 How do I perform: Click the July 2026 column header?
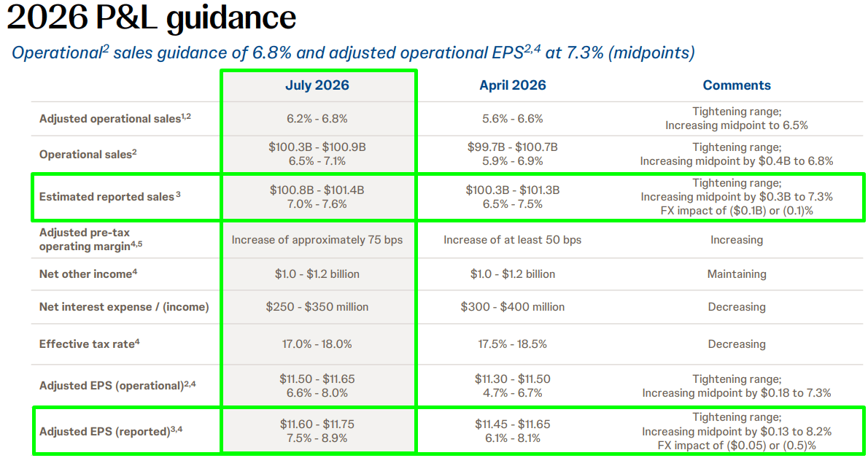[317, 85]
